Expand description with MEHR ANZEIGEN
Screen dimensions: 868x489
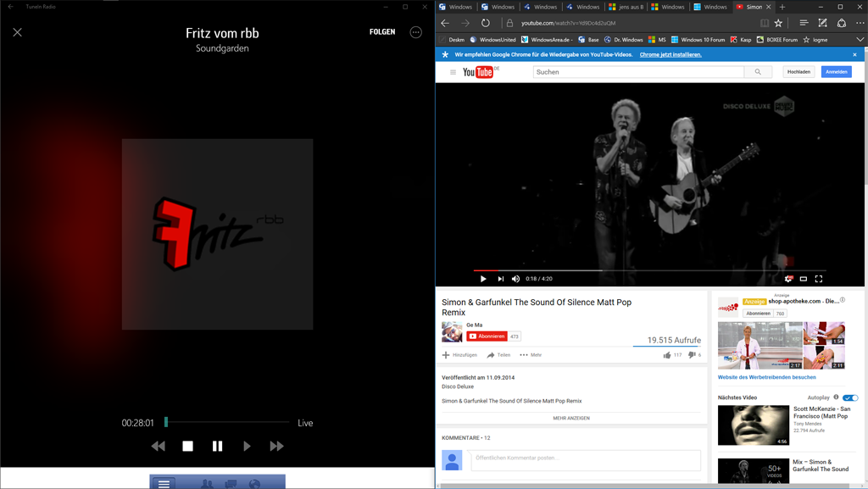571,418
